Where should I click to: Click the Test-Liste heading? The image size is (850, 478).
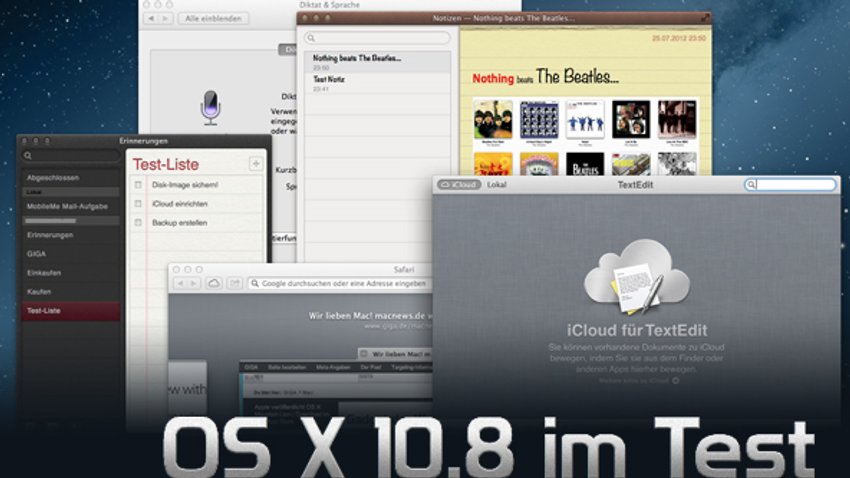166,164
